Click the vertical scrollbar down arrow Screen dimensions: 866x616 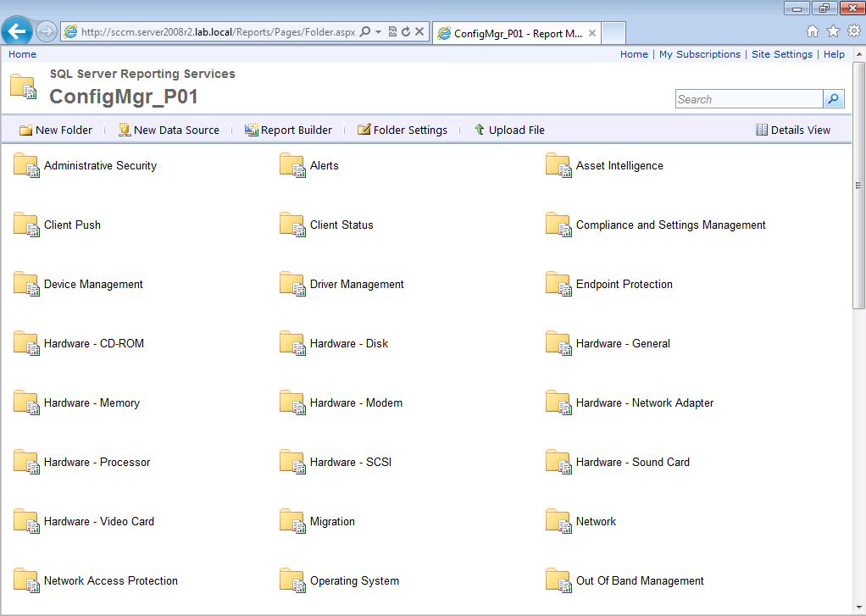pyautogui.click(x=859, y=608)
